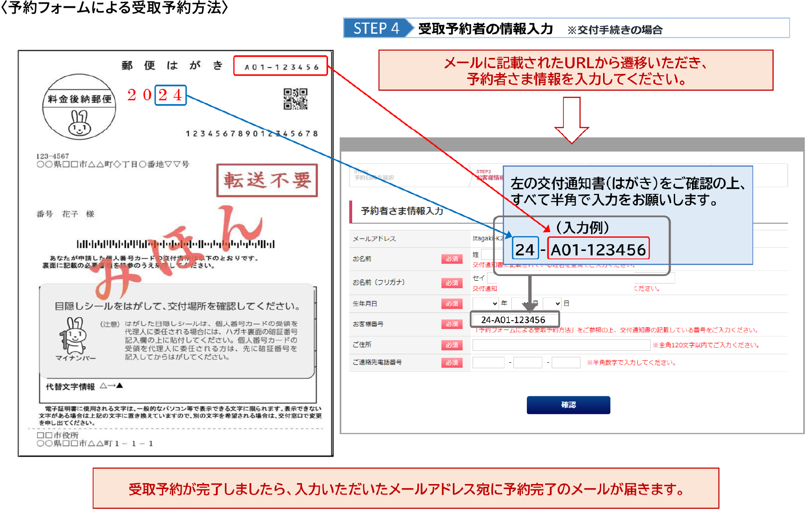Viewport: 812px width, 521px height.
Task: Click the ※全角120文字以内でご入力ください note
Action: 706,345
